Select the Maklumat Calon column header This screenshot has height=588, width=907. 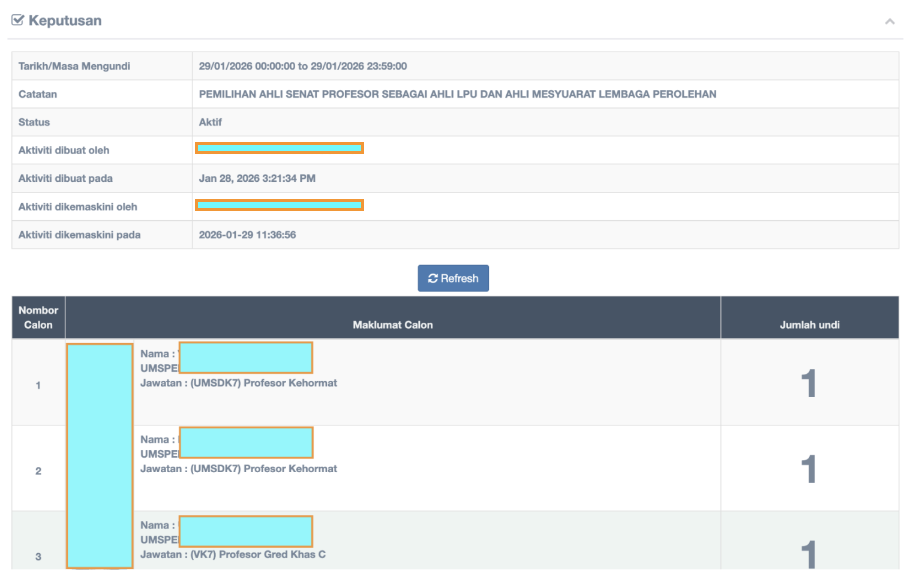coord(392,325)
